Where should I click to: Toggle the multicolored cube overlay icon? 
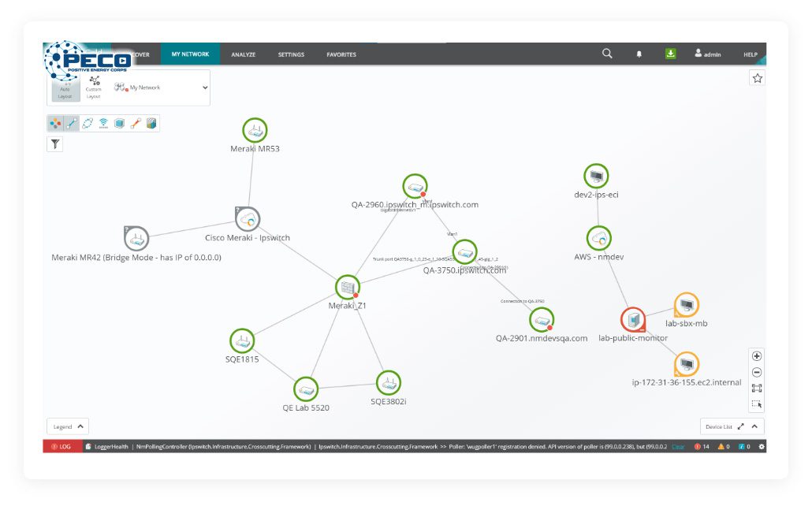pyautogui.click(x=151, y=123)
